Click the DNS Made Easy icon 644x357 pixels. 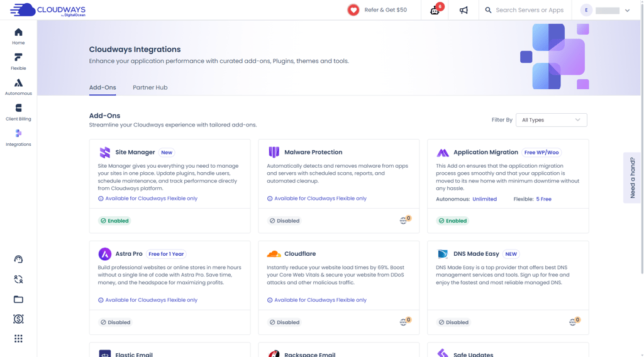443,254
